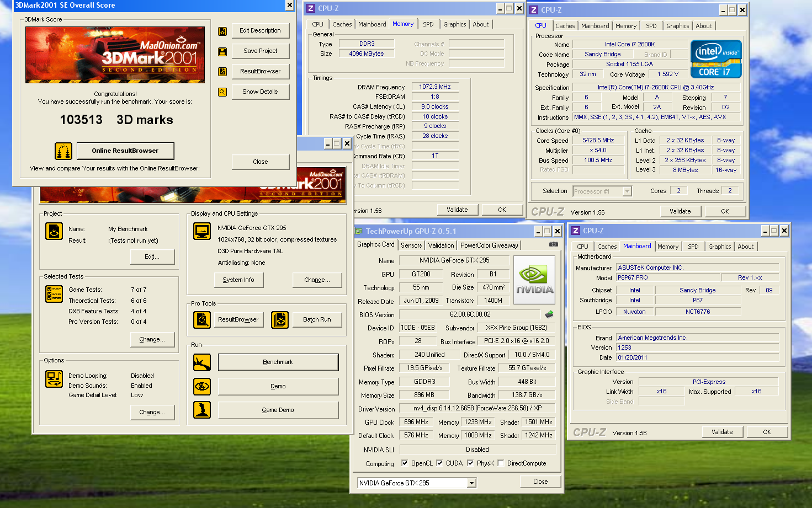The width and height of the screenshot is (812, 508).
Task: Click the icon beside Edit Description
Action: (x=222, y=31)
